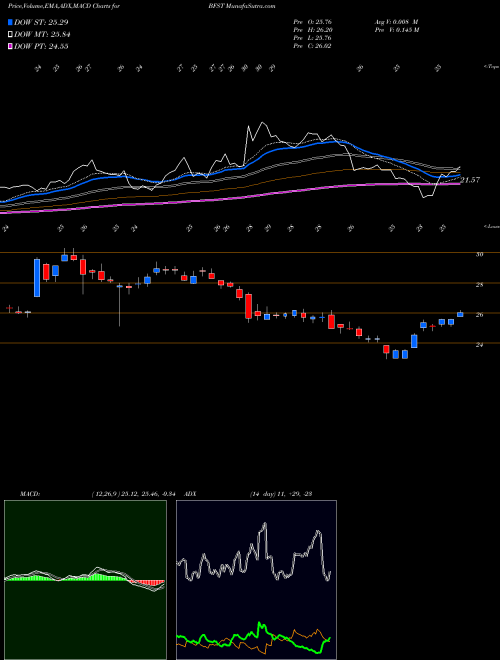Click the 28 price axis label
This screenshot has height=660, width=500.
(x=479, y=285)
